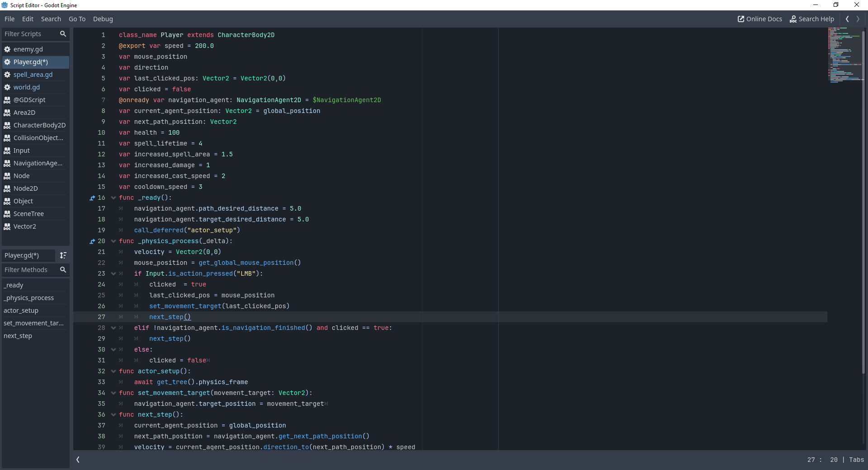Click the cursor line and column indicator
Screen dimensions: 868x470
(x=822, y=460)
